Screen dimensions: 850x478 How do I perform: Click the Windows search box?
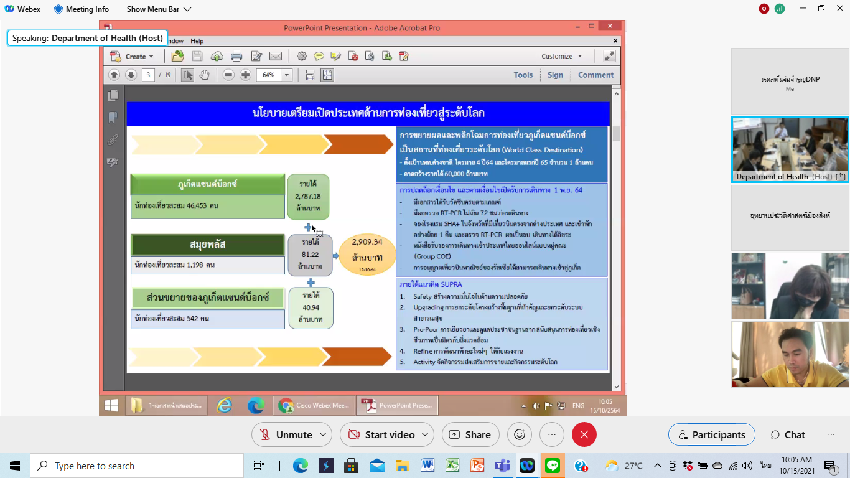(120, 466)
